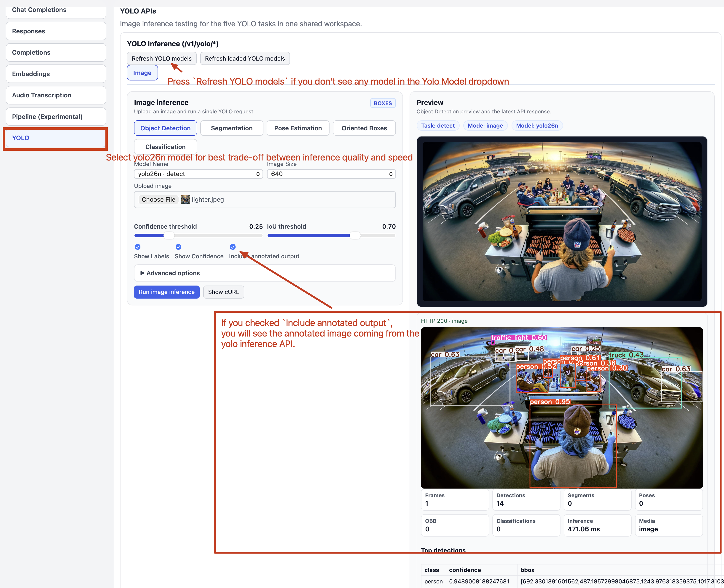Click the Model: yolo26n chip

[x=537, y=126]
